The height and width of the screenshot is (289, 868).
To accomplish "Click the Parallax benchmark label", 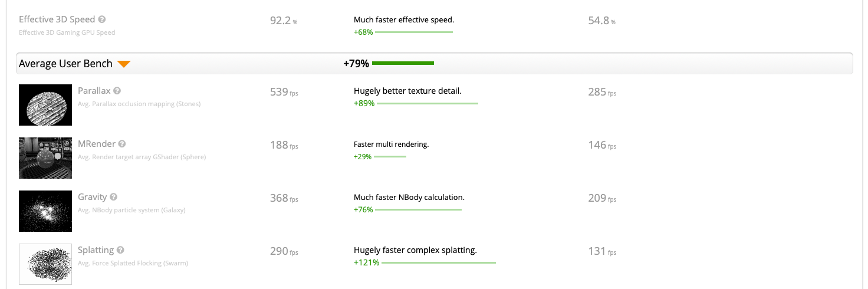I will (94, 91).
